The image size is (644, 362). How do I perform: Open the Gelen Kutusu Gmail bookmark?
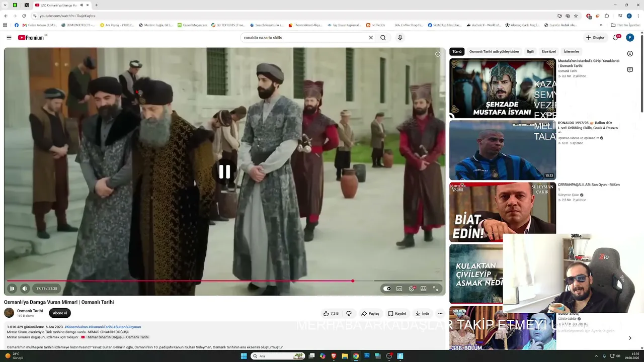[40, 25]
